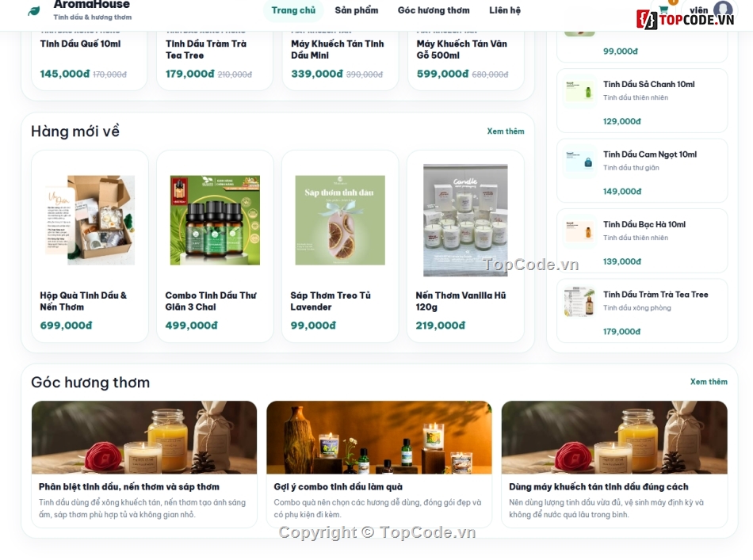Click the Tinh dầu thư giãn subtitle
Image resolution: width=753 pixels, height=560 pixels.
[x=631, y=167]
